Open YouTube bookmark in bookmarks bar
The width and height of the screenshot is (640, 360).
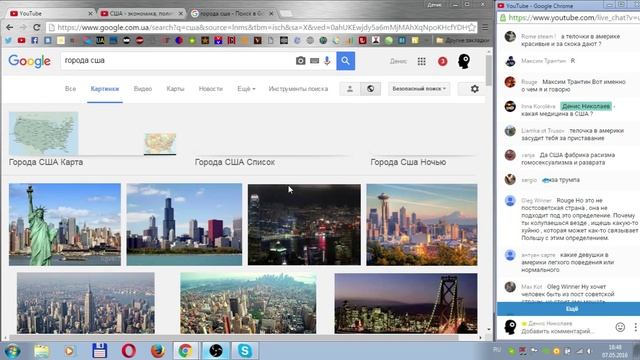(22, 40)
